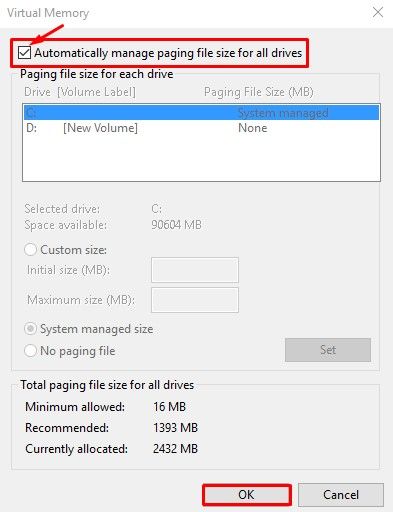This screenshot has width=393, height=512.
Task: Click the Minimum allowed 16 MB value
Action: [x=169, y=407]
